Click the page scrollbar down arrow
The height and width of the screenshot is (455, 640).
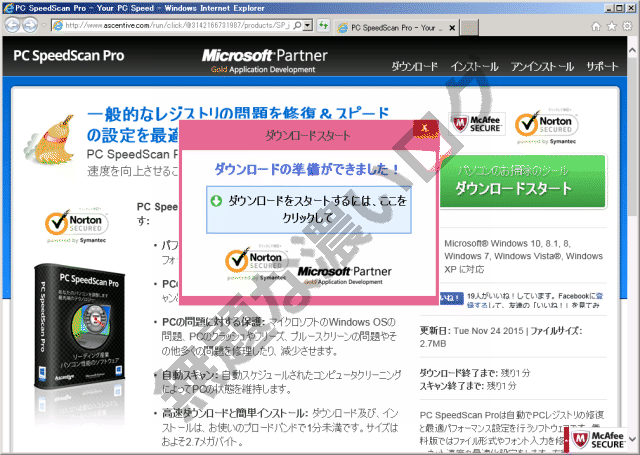pyautogui.click(x=632, y=439)
